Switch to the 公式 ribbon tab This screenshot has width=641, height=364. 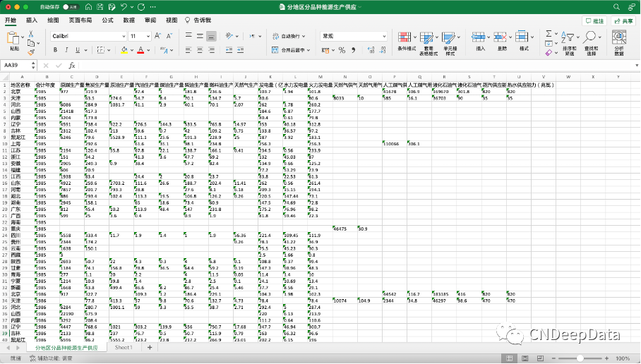[107, 20]
